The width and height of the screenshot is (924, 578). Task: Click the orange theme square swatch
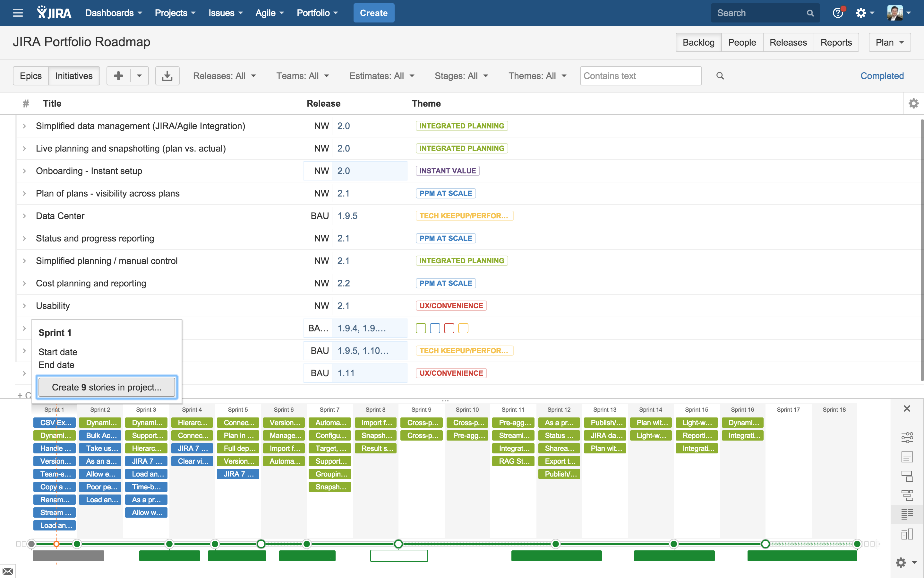pos(463,328)
